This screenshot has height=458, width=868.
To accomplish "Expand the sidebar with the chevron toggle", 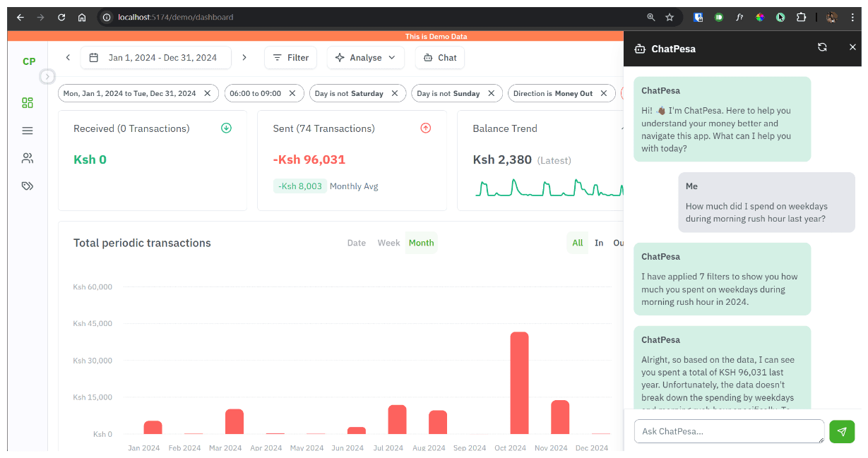I will click(47, 76).
